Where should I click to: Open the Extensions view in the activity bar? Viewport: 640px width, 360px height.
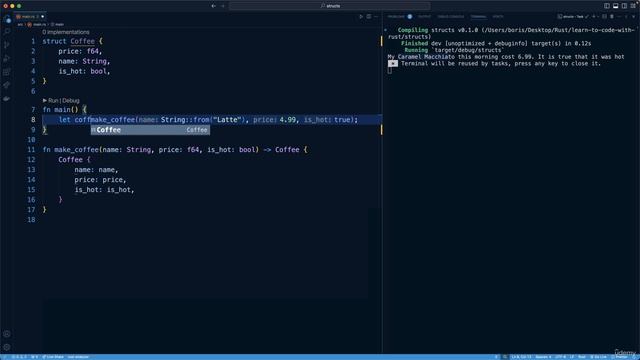[7, 72]
